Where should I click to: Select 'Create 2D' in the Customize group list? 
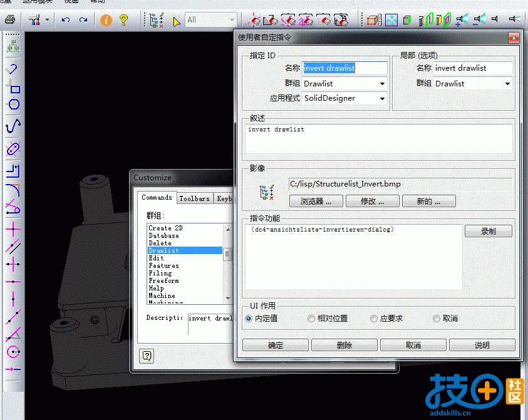185,228
